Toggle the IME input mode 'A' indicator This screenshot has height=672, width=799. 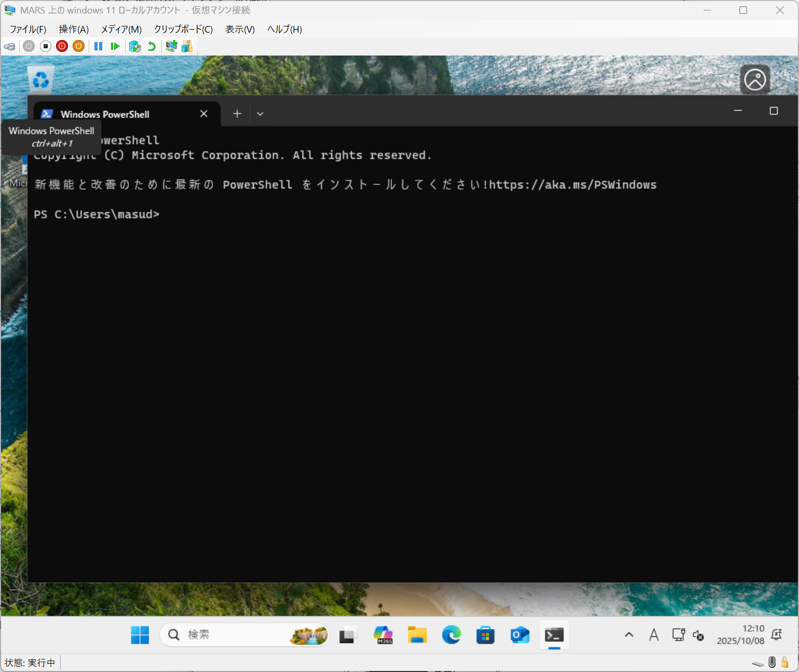pos(654,635)
